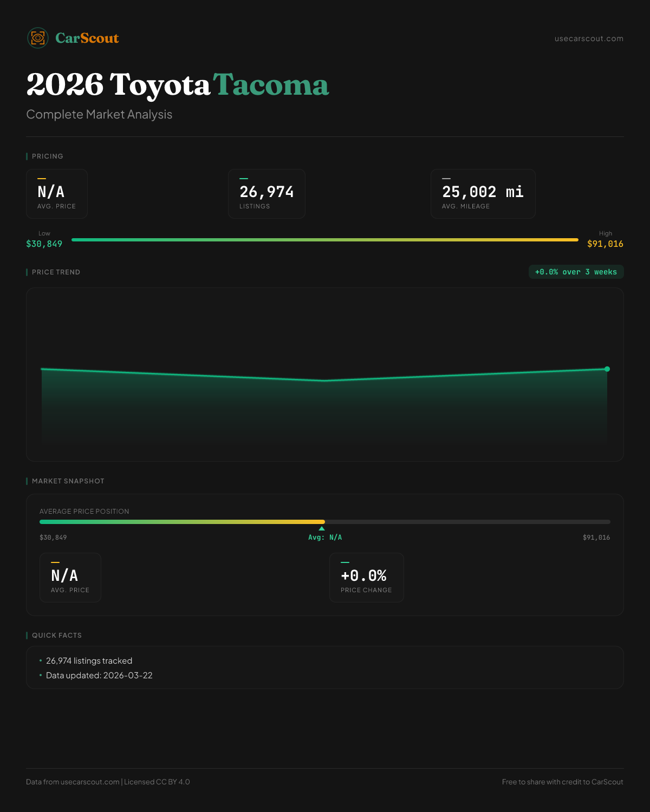650x812 pixels.
Task: Click the CarScout eye logo icon
Action: tap(38, 38)
